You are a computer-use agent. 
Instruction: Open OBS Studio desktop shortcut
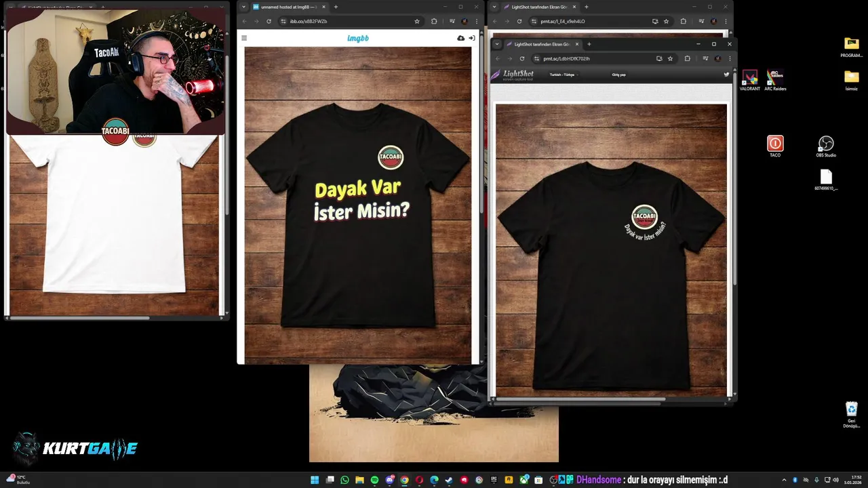click(826, 146)
